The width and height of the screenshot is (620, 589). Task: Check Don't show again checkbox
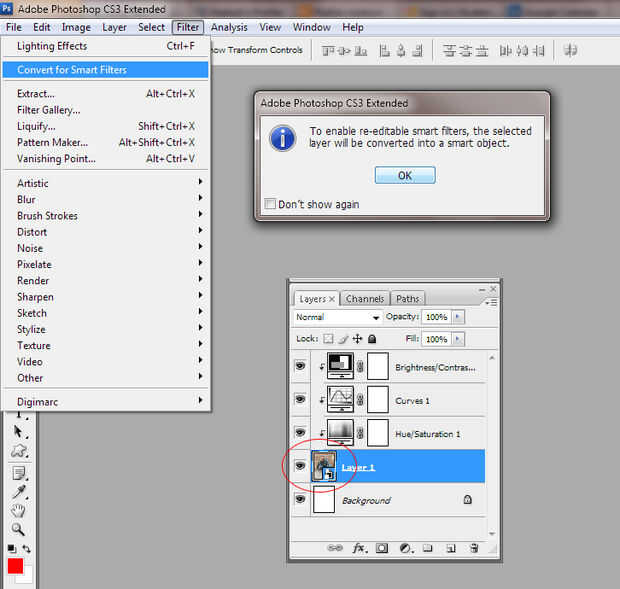click(x=270, y=204)
